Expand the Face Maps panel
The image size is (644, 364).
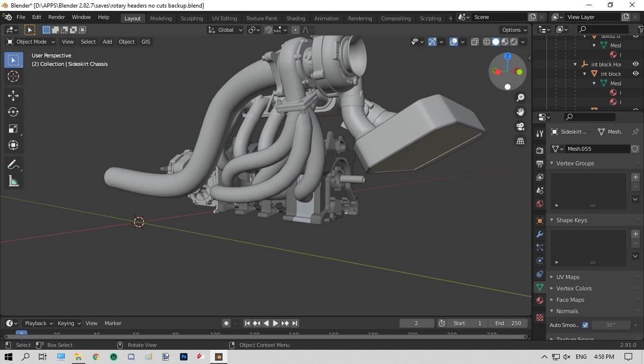tap(552, 300)
